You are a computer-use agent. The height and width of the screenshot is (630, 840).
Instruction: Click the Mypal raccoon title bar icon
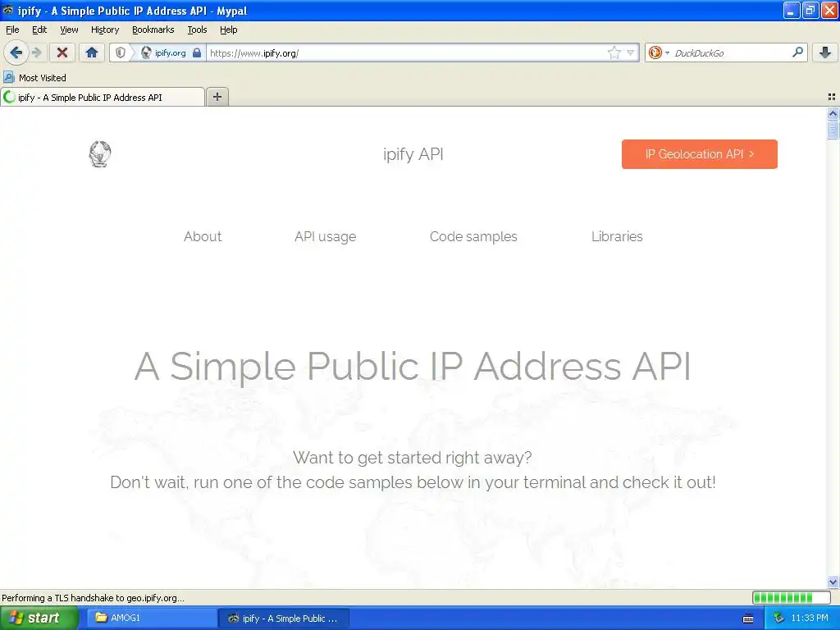pos(8,10)
